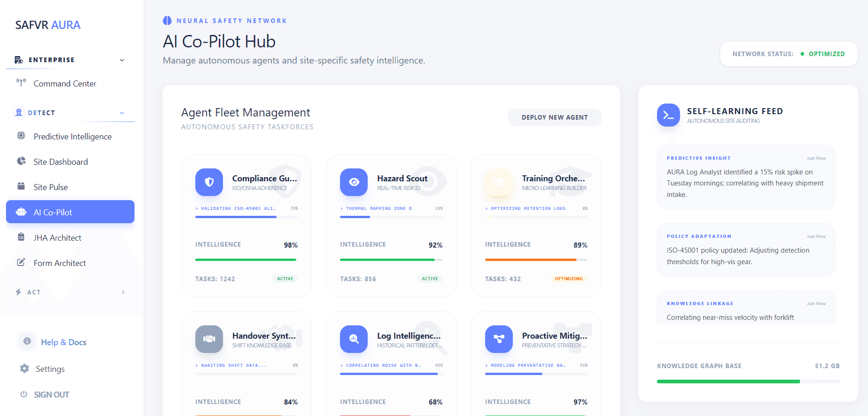Image resolution: width=868 pixels, height=416 pixels.
Task: Click the JHA Architect clipboard icon
Action: [x=21, y=237]
